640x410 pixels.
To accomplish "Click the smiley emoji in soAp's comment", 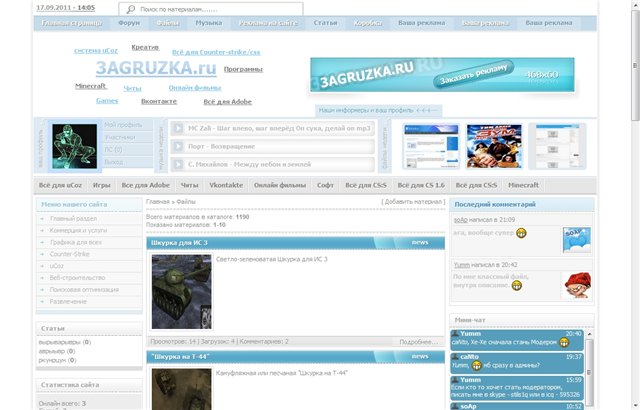I will click(521, 233).
